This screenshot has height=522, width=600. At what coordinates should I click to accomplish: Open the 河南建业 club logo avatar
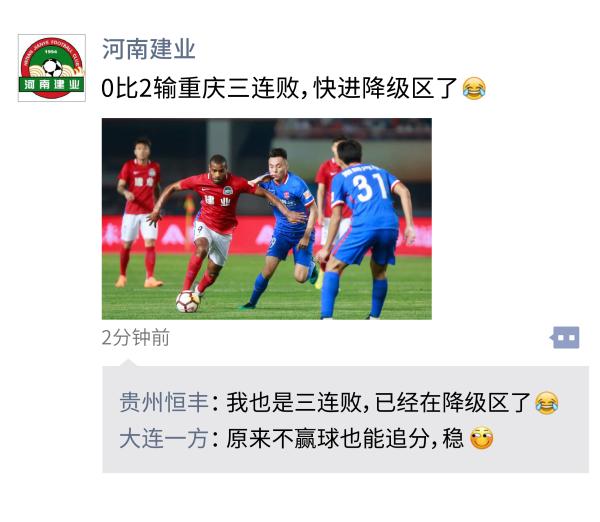(52, 68)
